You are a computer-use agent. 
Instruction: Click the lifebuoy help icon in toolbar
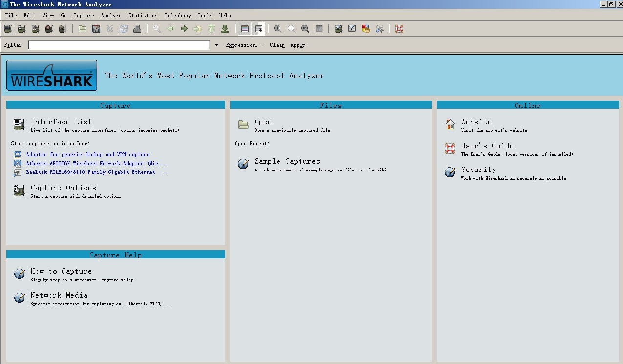pyautogui.click(x=399, y=29)
